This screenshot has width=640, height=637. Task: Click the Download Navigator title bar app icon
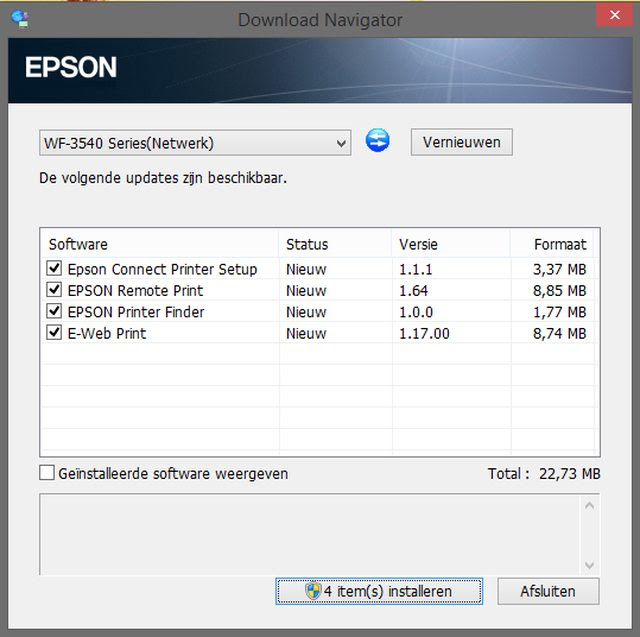pos(20,18)
